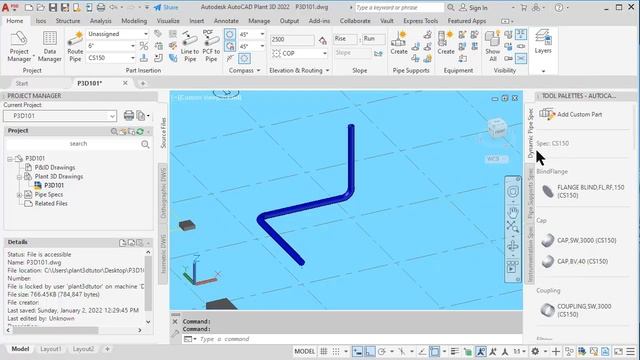Click the Share button
This screenshot has height=360, width=640.
166,7
